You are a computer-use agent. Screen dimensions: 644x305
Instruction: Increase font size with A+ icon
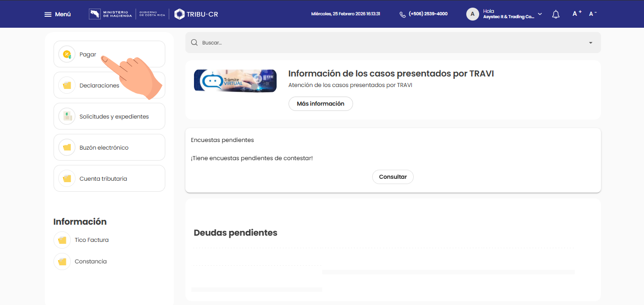coord(577,14)
